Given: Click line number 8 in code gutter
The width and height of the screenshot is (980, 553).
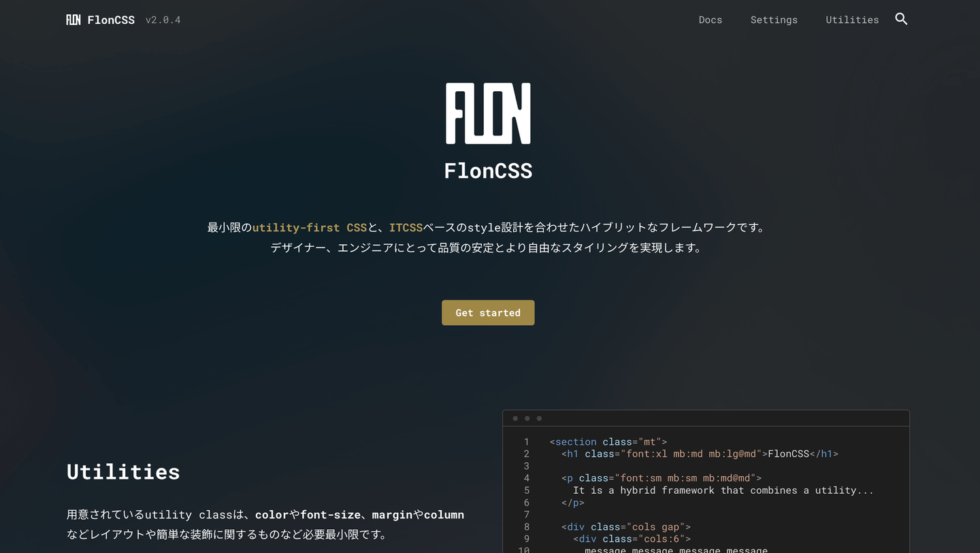Looking at the screenshot, I should tap(527, 526).
